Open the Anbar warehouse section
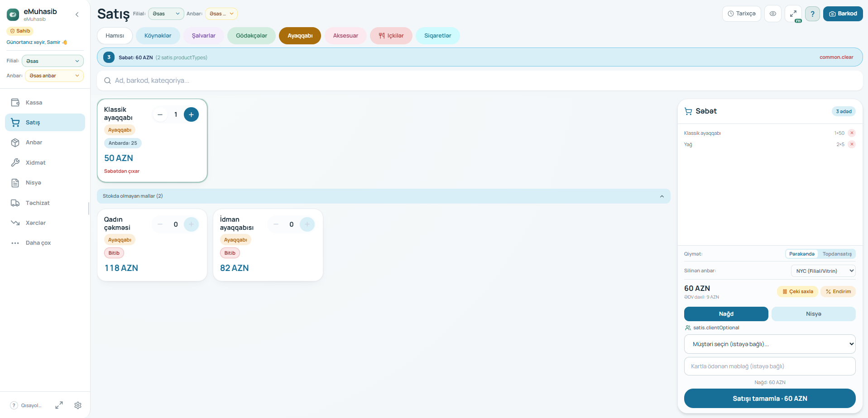The width and height of the screenshot is (868, 418). point(45,142)
